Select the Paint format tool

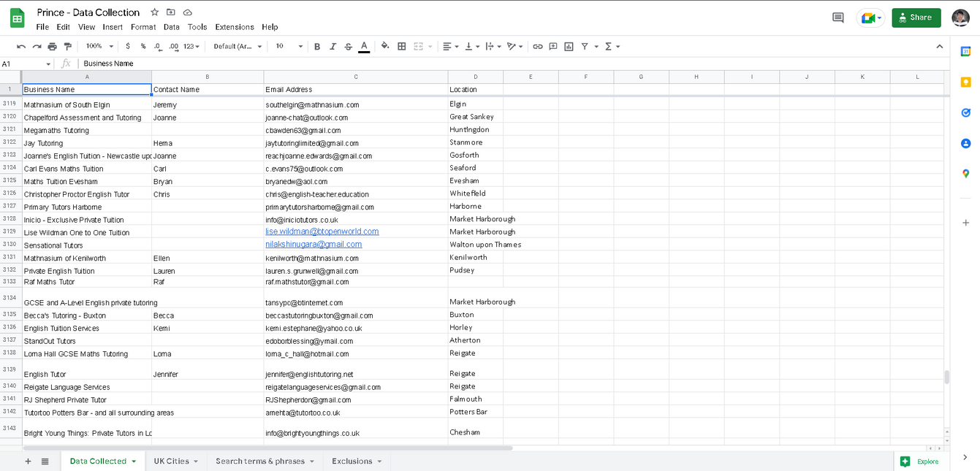(68, 46)
